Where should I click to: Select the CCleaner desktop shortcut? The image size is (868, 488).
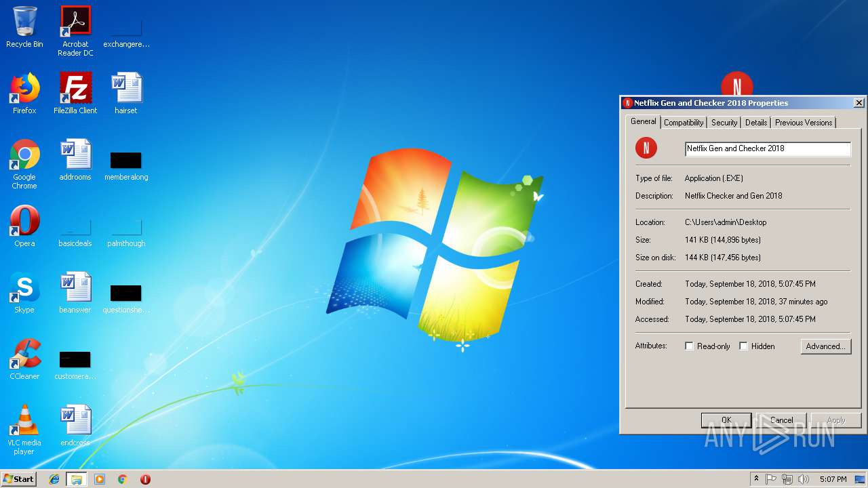coord(24,359)
